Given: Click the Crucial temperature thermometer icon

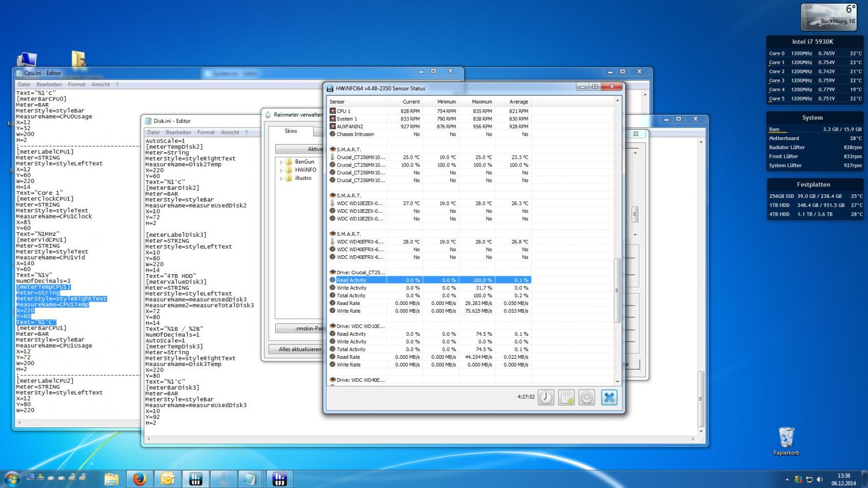Looking at the screenshot, I should [x=332, y=157].
